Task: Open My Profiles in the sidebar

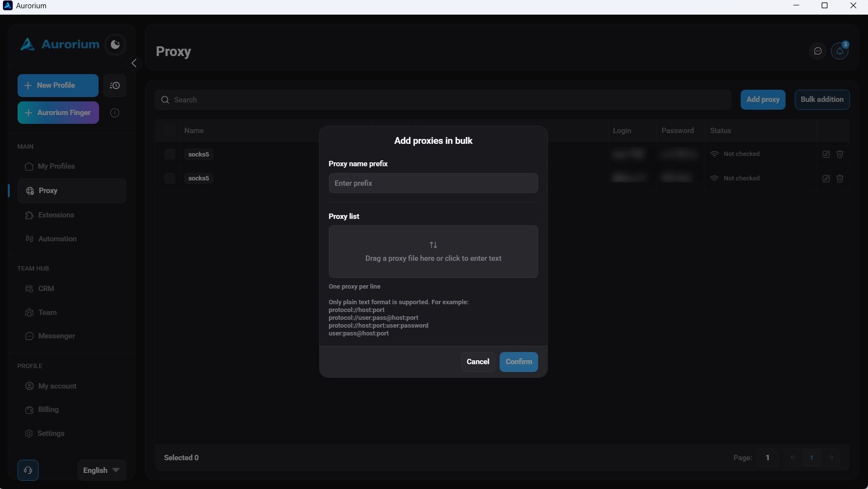Action: coord(72,166)
